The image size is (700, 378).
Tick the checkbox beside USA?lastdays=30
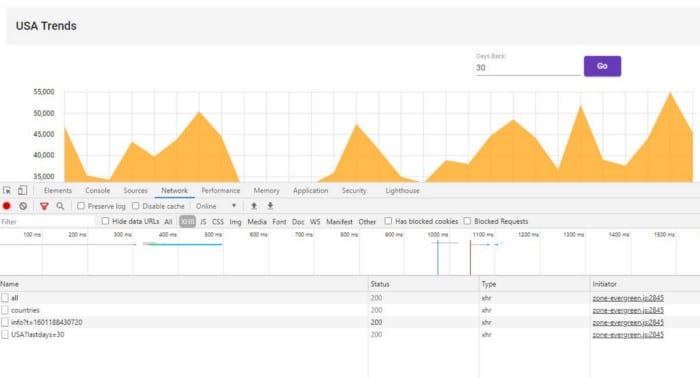click(x=5, y=334)
